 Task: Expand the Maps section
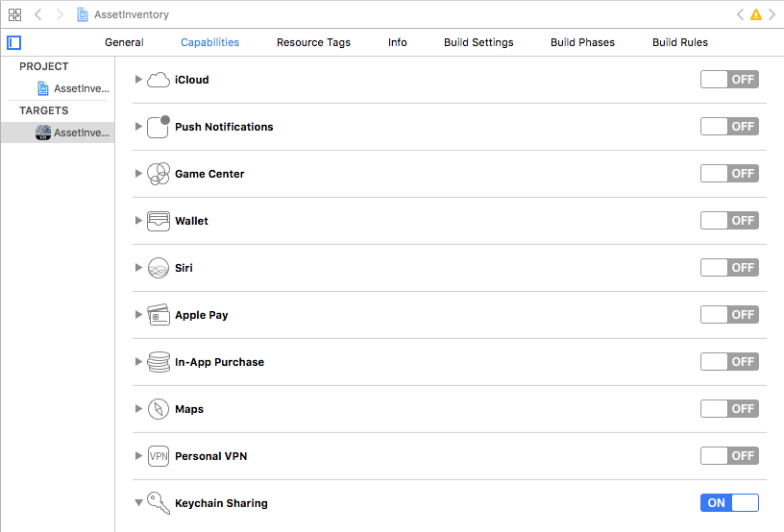[x=138, y=409]
